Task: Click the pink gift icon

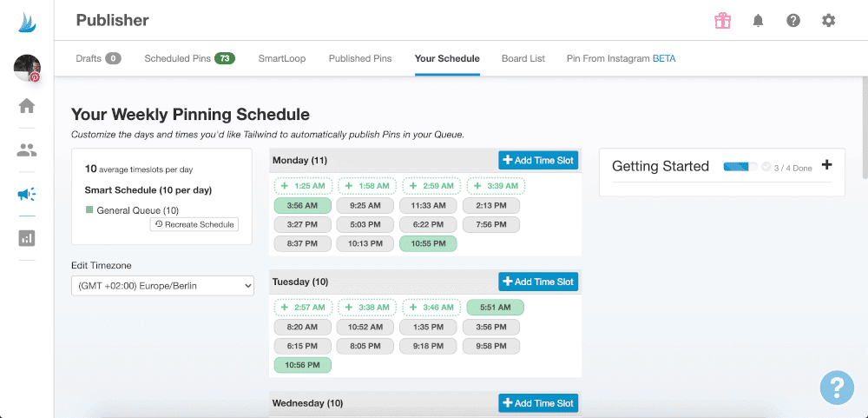Action: pos(722,20)
